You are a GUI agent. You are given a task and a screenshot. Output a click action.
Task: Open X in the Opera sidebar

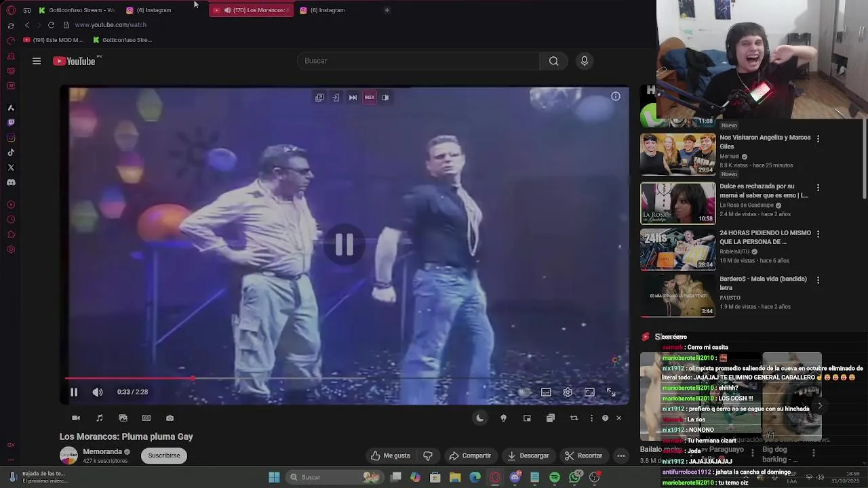point(11,167)
